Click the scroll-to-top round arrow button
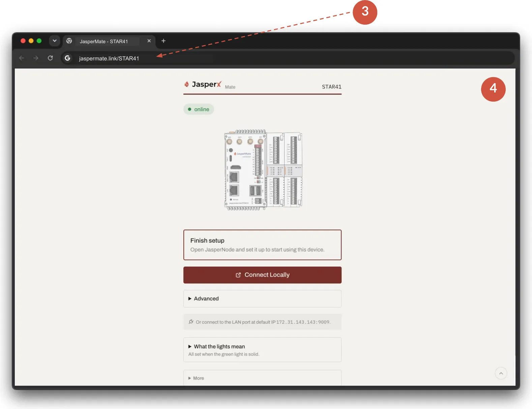Image resolution: width=532 pixels, height=409 pixels. (x=501, y=373)
